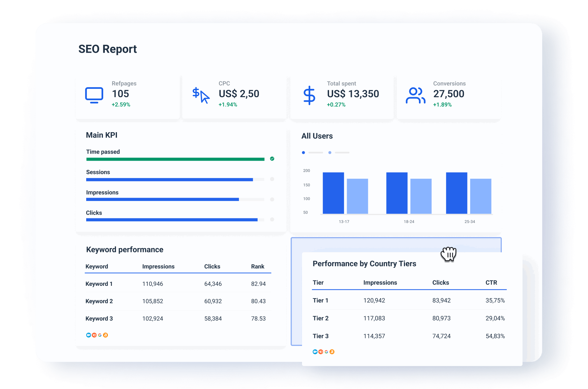Open the Amazon source icon in Country Tiers panel
The image size is (588, 389).
coord(332,352)
